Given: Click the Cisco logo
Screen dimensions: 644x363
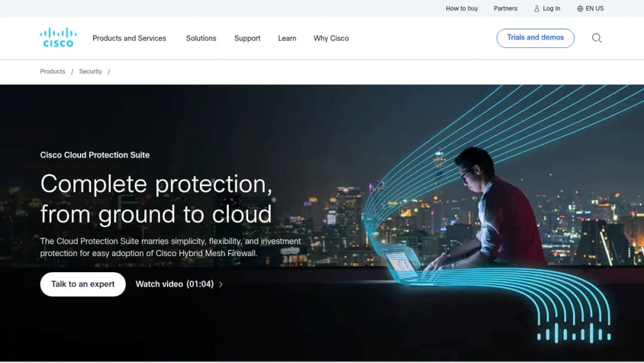Looking at the screenshot, I should coord(58,38).
